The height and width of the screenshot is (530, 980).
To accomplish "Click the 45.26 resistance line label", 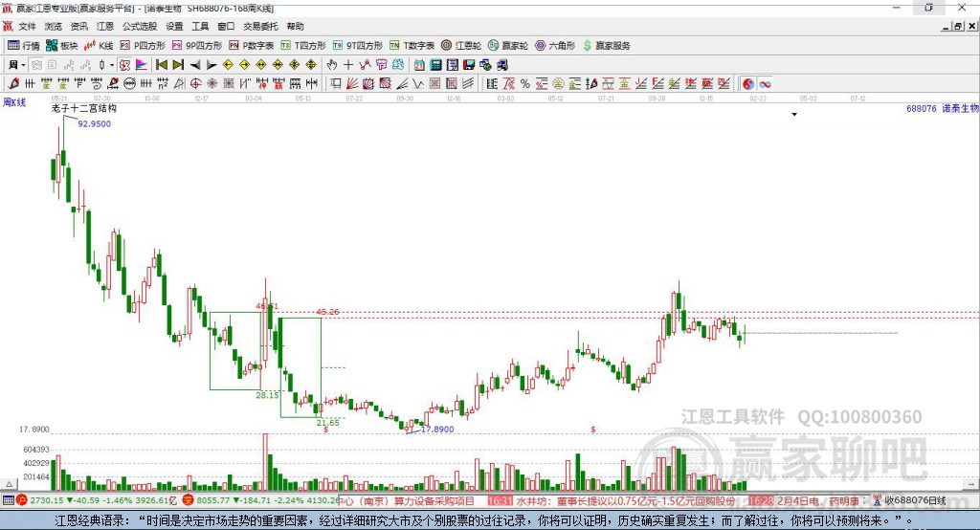I will coord(327,312).
